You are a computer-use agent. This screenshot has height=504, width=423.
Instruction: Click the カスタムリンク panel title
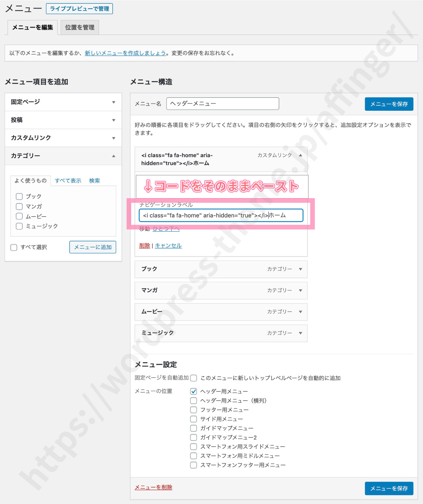click(31, 138)
